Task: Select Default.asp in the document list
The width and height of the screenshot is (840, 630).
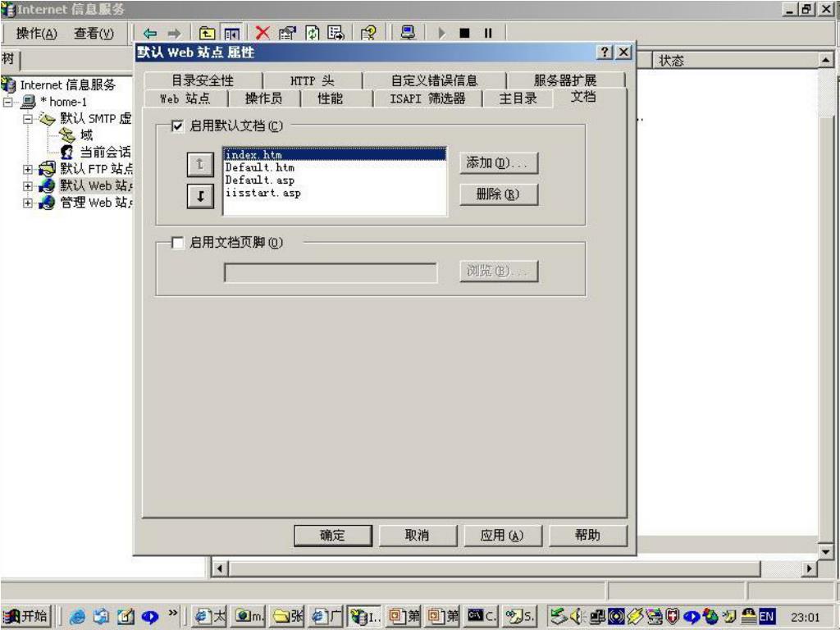Action: point(259,180)
